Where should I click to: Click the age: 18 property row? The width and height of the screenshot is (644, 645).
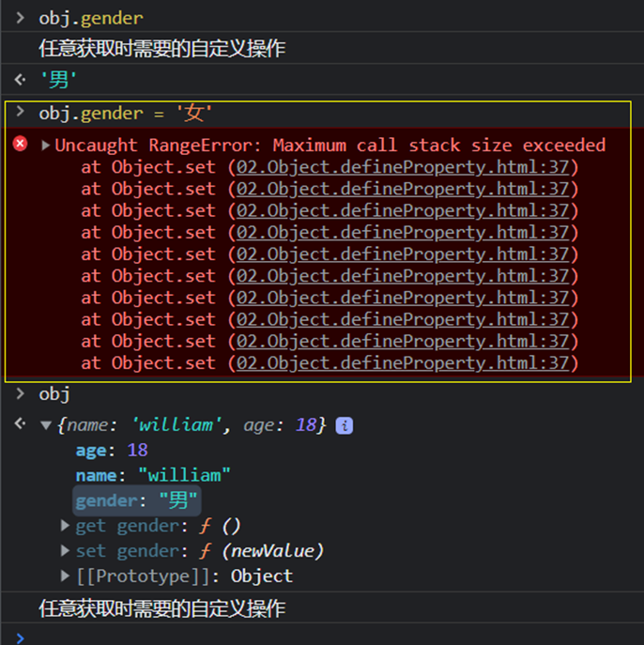click(x=112, y=451)
